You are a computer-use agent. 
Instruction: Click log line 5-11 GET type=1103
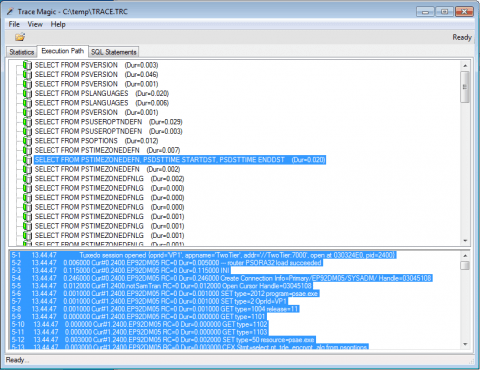[139, 332]
